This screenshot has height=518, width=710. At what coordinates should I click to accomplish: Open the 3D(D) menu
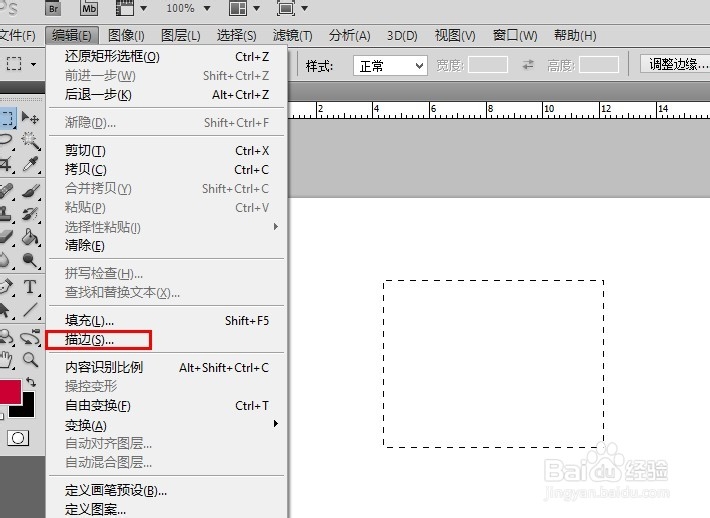pos(402,35)
